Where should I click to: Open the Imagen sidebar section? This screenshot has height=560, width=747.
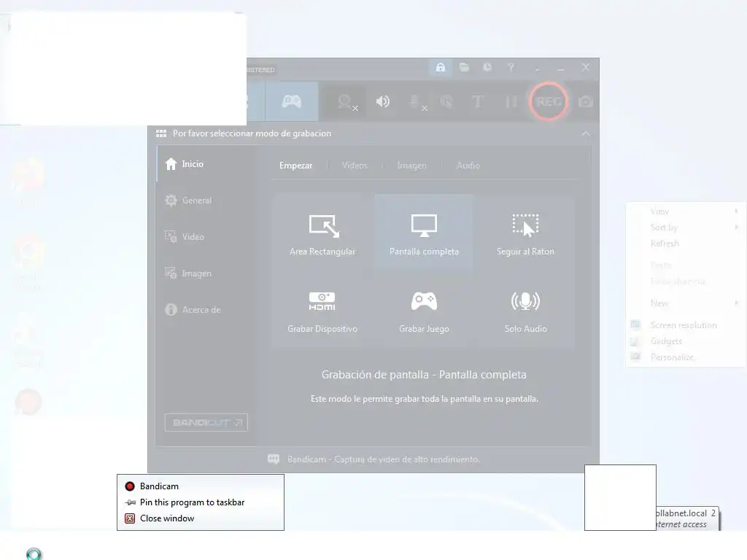click(205, 273)
